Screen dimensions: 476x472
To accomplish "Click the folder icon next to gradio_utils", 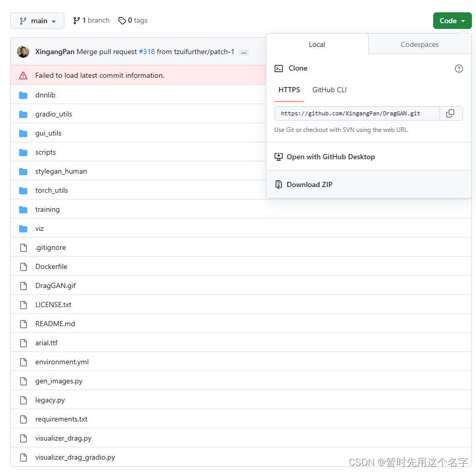I will pos(23,114).
